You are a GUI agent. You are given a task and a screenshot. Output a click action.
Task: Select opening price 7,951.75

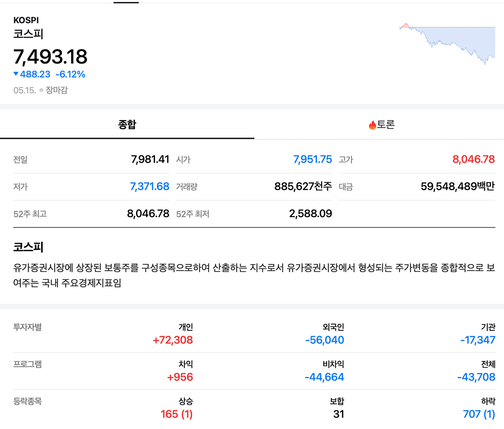pyautogui.click(x=312, y=160)
